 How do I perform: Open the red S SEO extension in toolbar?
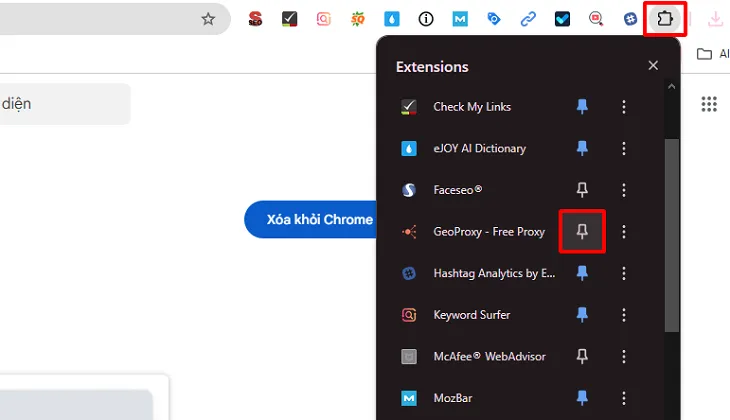point(255,19)
